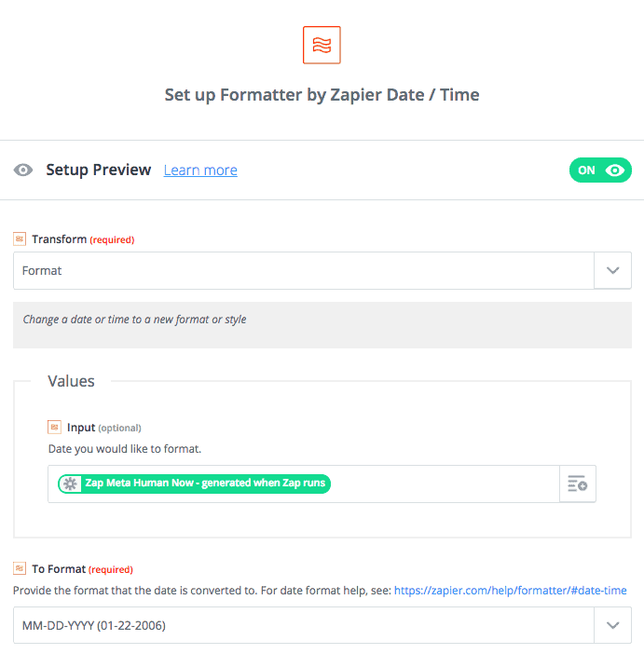Viewport: 644px width, 654px height.
Task: Click the gray eye icon beside Setup Preview
Action: (x=23, y=170)
